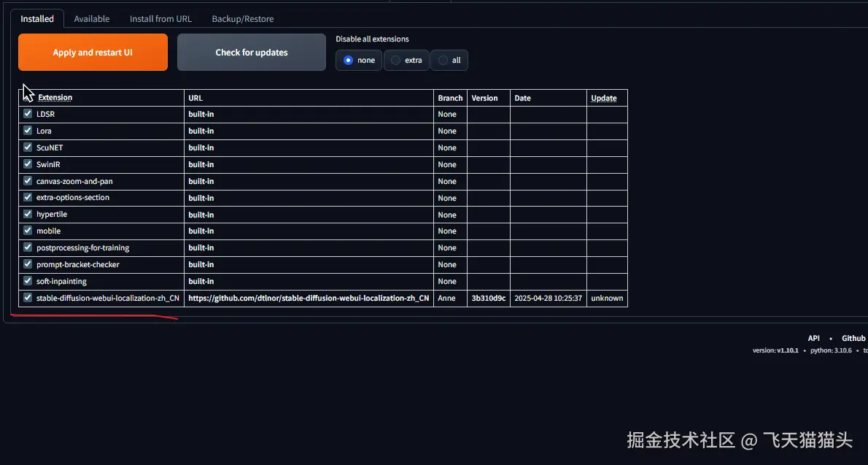Click the Lora extension name
This screenshot has height=465, width=868.
pos(44,131)
